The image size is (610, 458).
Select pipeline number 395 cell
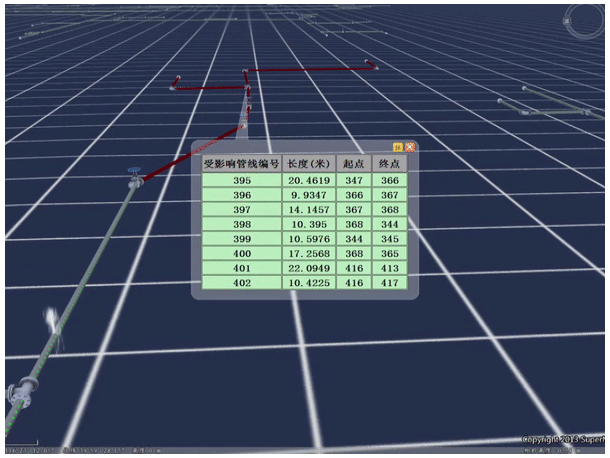[x=242, y=180]
